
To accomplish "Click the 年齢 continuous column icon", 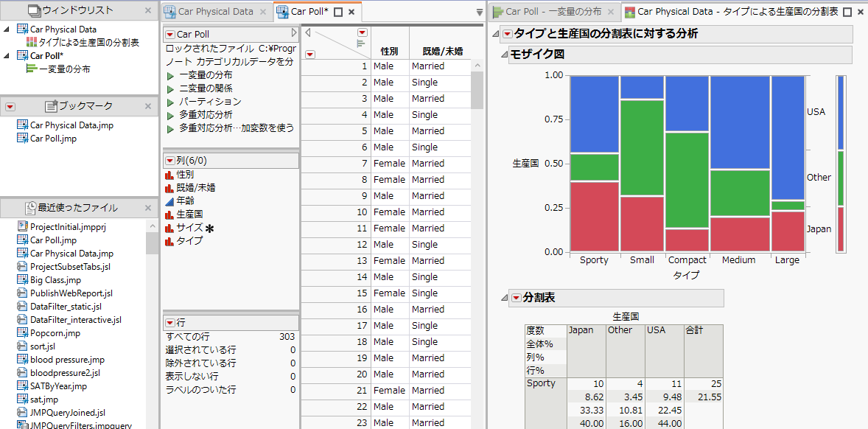I will coord(169,200).
